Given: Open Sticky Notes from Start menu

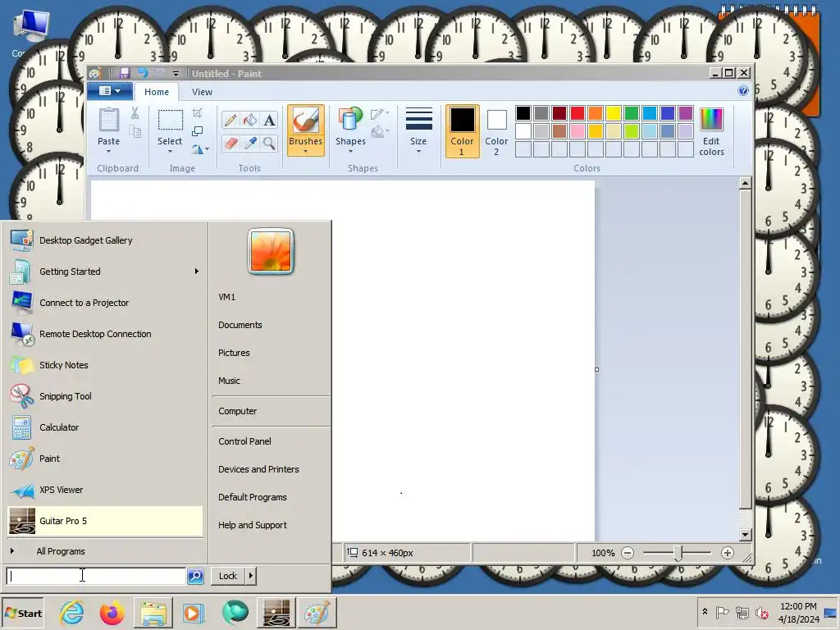Looking at the screenshot, I should [106, 365].
